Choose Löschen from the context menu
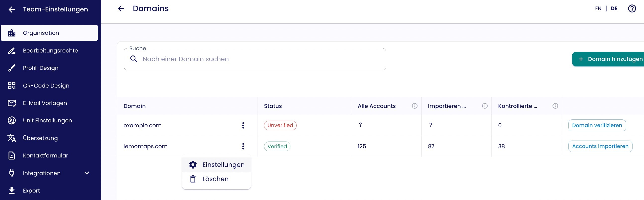The image size is (644, 200). click(215, 179)
